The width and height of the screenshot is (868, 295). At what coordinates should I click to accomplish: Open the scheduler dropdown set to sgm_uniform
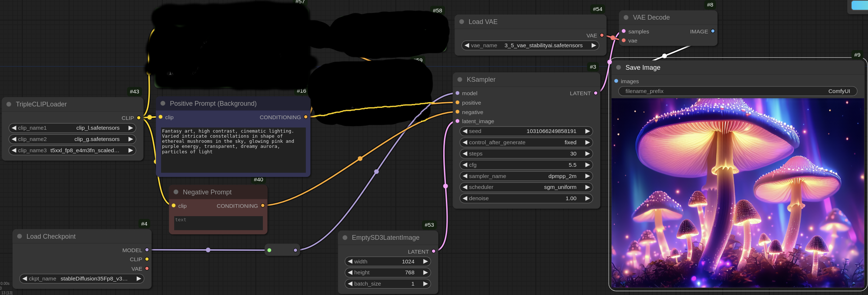coord(526,187)
